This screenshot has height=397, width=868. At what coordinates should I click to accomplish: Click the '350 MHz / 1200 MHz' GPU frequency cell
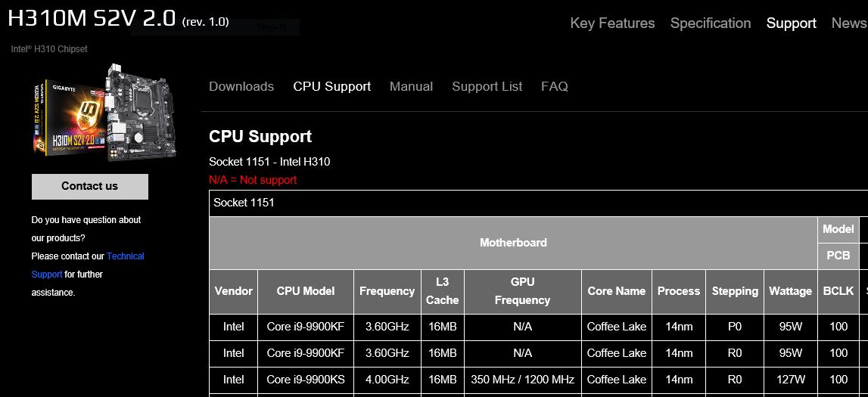(523, 380)
